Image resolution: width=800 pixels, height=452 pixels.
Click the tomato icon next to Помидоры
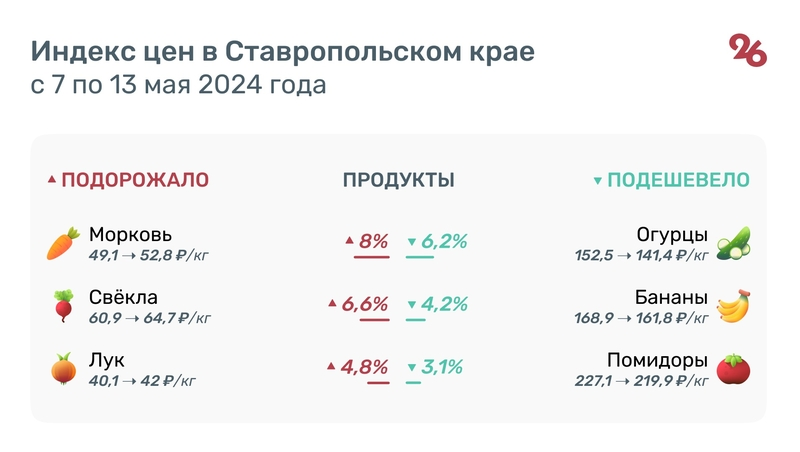[x=734, y=369]
